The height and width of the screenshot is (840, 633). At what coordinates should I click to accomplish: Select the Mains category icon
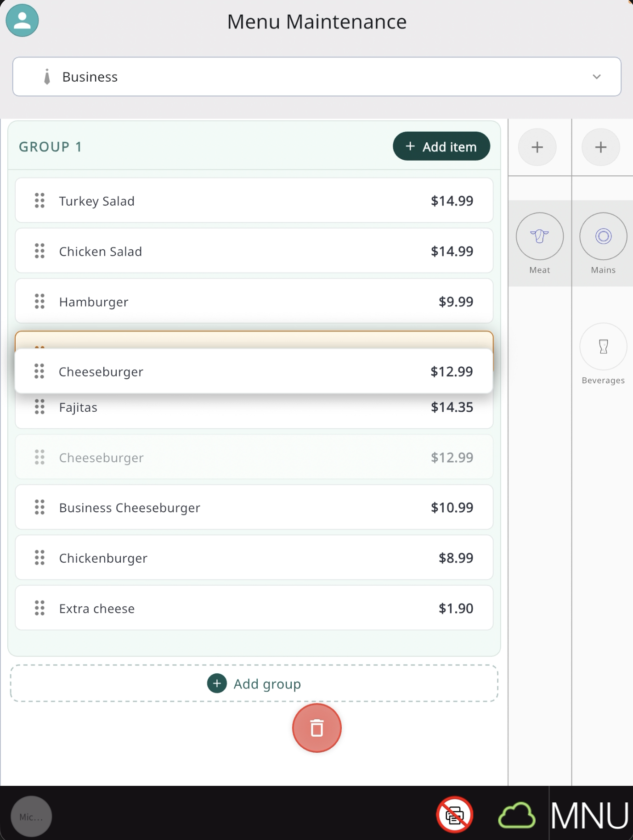603,236
